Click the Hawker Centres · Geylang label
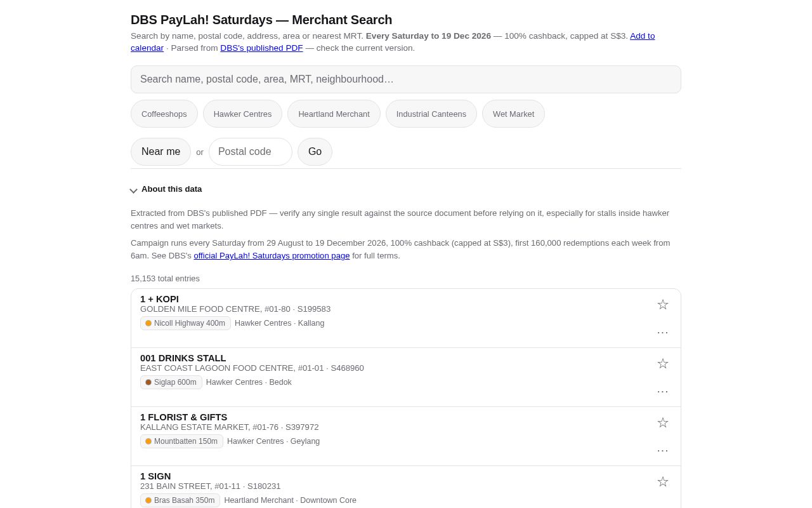Screen dimensions: 812x508 (273, 441)
